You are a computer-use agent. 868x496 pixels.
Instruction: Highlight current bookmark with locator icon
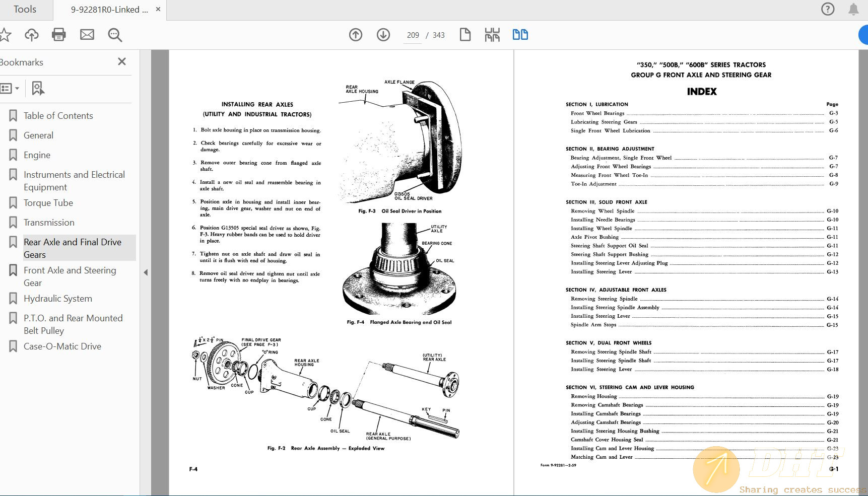point(38,88)
